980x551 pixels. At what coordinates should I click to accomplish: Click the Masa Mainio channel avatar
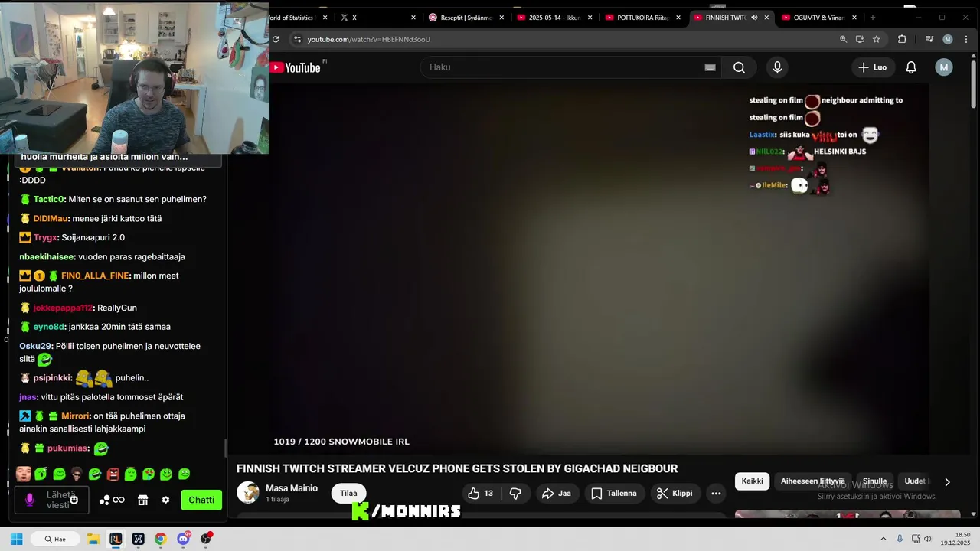[x=248, y=493]
